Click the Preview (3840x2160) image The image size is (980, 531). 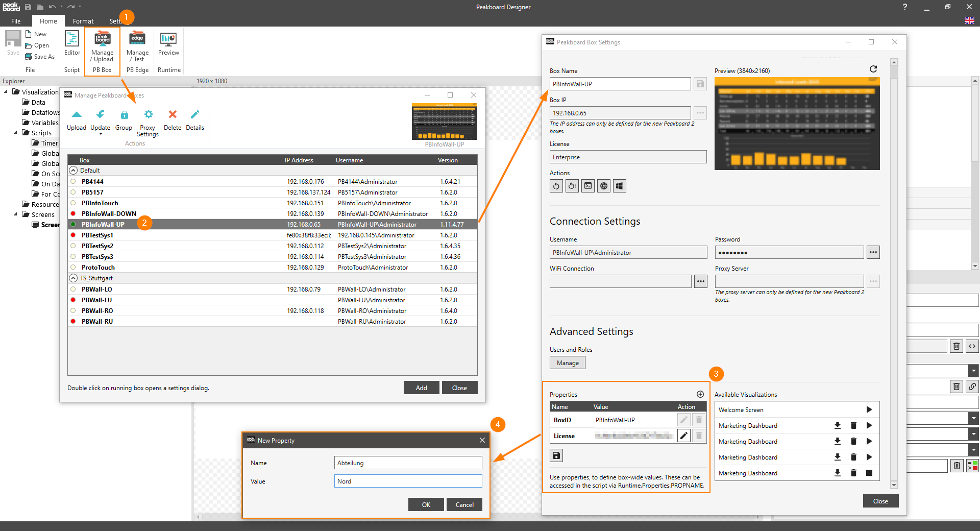[x=797, y=124]
